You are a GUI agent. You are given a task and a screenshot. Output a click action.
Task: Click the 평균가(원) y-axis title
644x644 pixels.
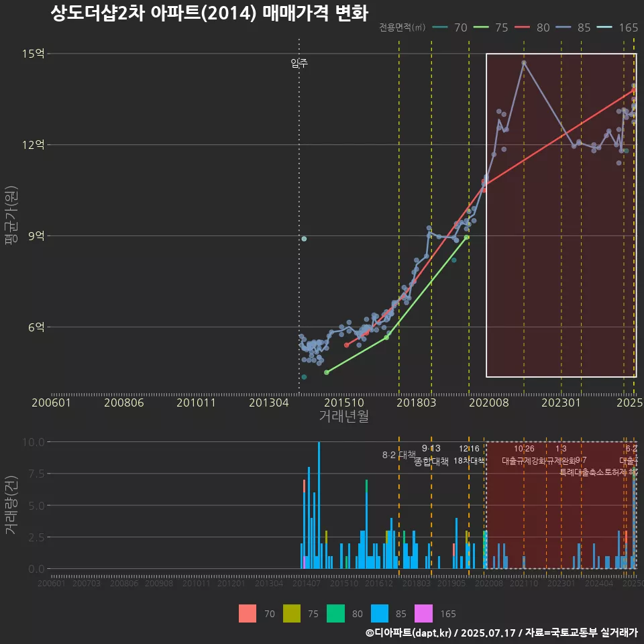tap(11, 215)
